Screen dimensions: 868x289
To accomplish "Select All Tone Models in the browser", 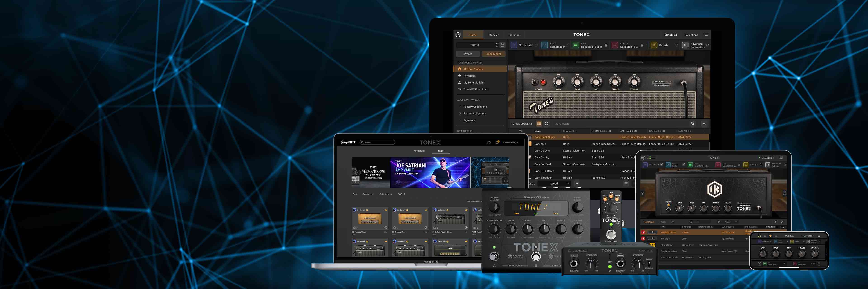I will coord(481,69).
